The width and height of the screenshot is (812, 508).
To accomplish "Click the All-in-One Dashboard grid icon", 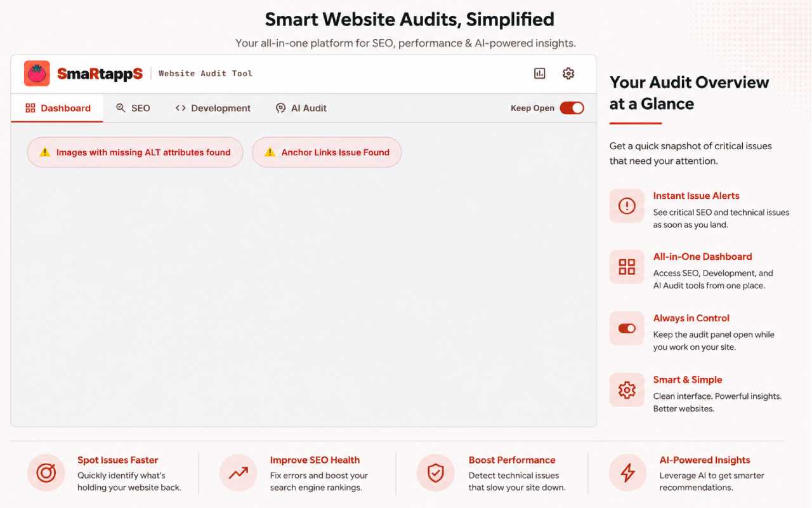I will [x=627, y=267].
